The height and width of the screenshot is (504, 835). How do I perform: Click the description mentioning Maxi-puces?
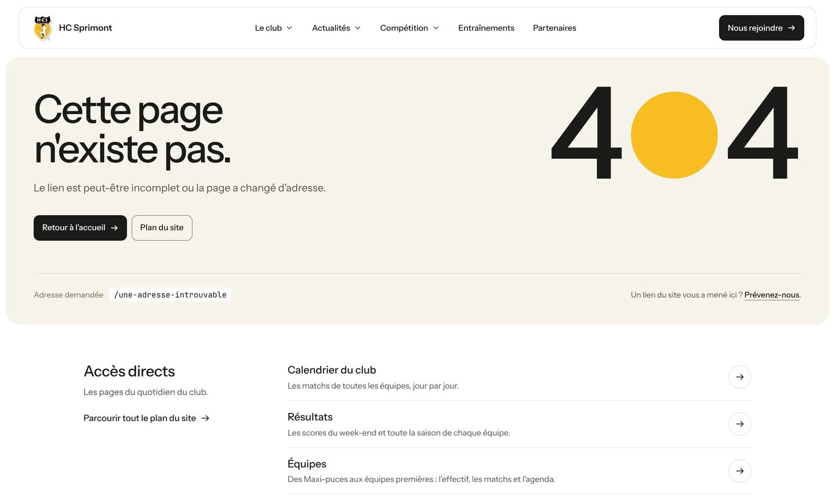422,479
